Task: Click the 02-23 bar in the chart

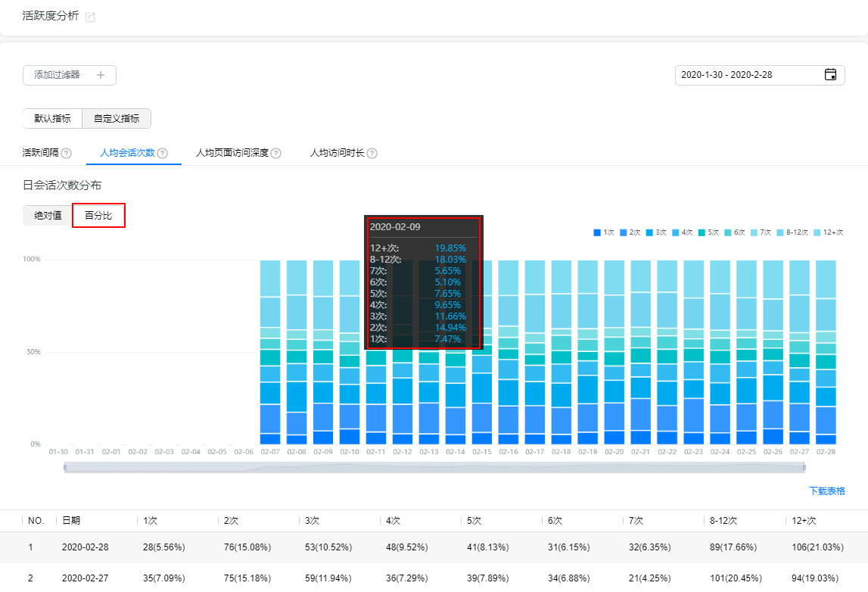Action: click(694, 352)
